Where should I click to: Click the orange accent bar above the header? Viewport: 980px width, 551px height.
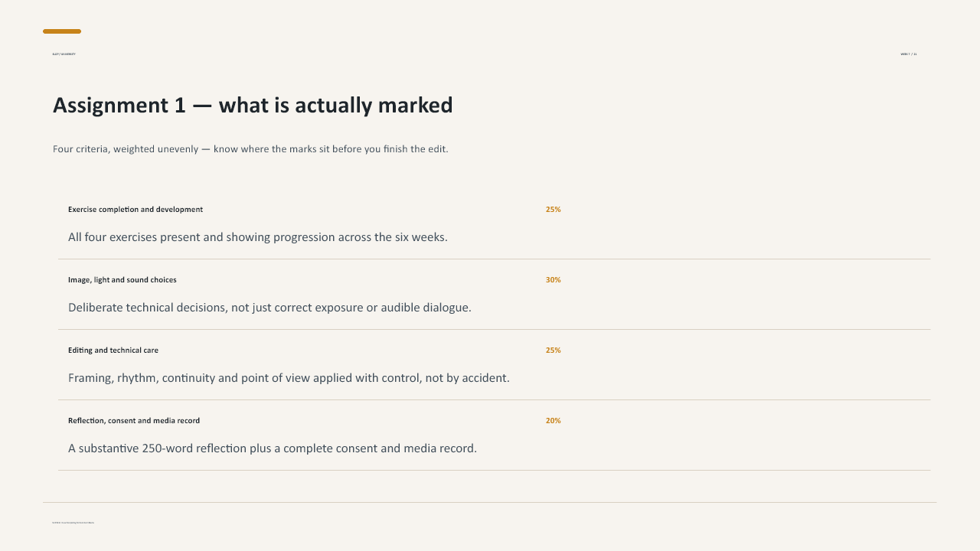pyautogui.click(x=62, y=31)
